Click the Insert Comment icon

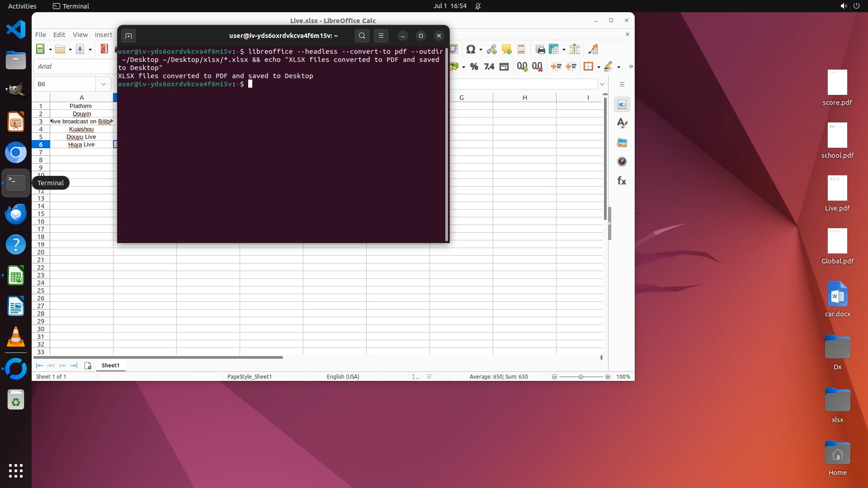506,49
